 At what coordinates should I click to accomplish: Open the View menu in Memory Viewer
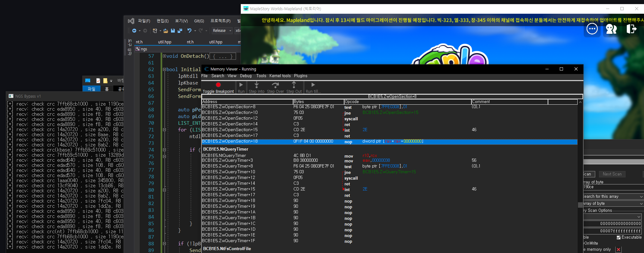coord(232,76)
